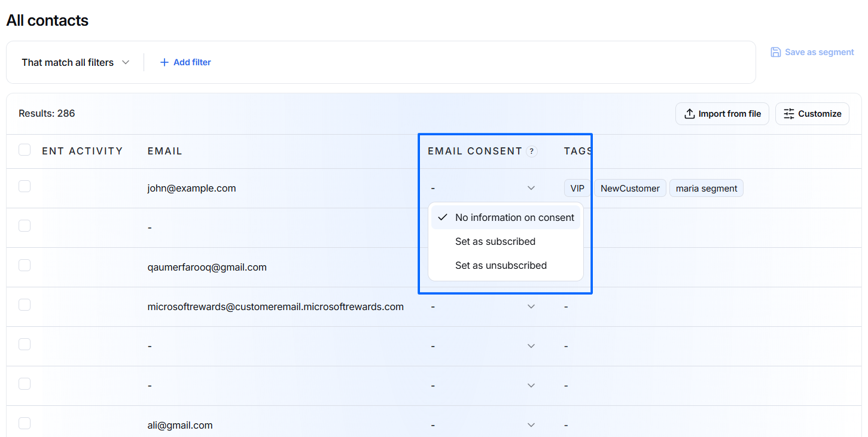Collapse the consent dropdown chevron for john@example.com
This screenshot has height=437, width=868.
[531, 188]
